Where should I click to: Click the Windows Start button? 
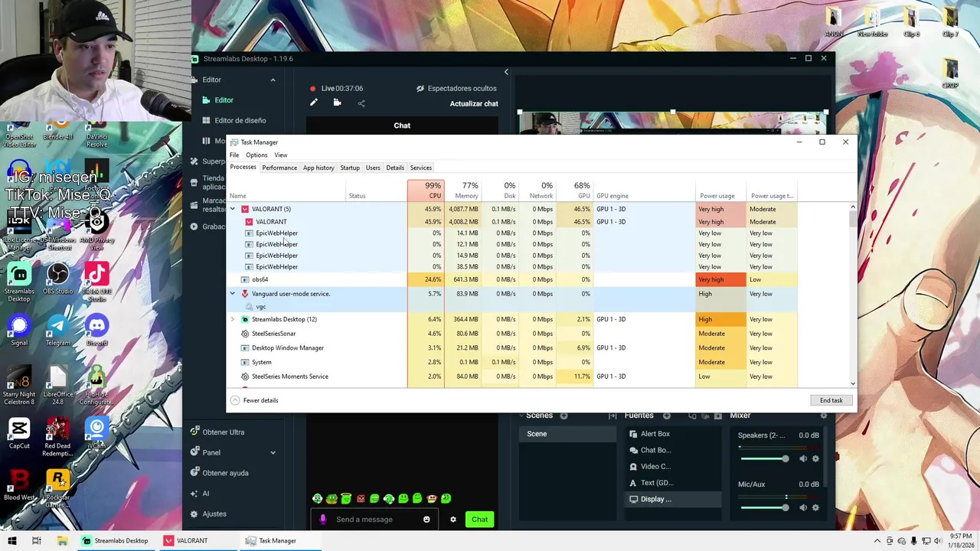[x=13, y=540]
